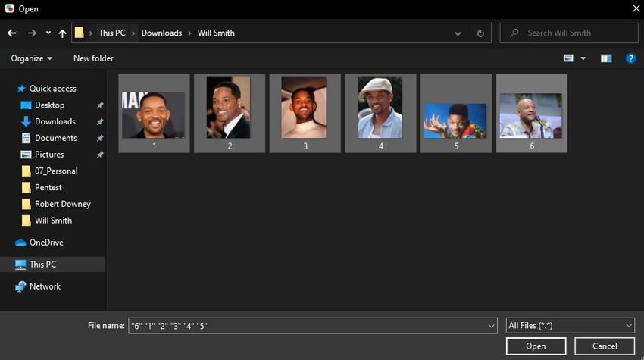The height and width of the screenshot is (360, 644).
Task: Select This PC in the address path
Action: 112,33
